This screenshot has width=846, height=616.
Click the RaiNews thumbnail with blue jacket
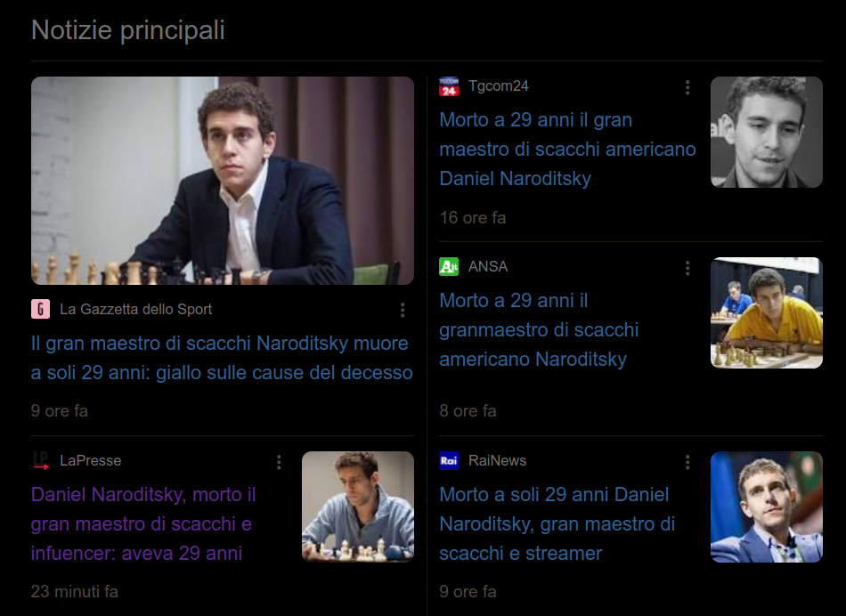pyautogui.click(x=767, y=507)
